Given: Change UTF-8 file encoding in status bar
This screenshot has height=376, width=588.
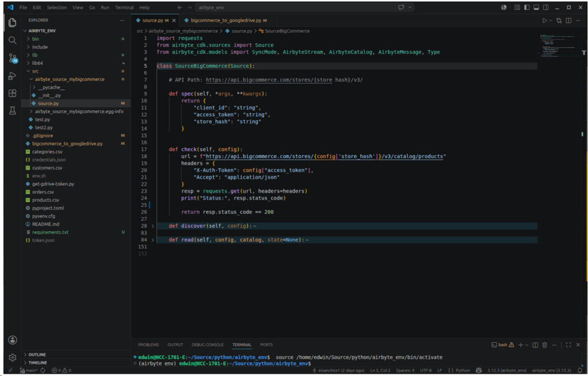Looking at the screenshot, I should coord(425,370).
